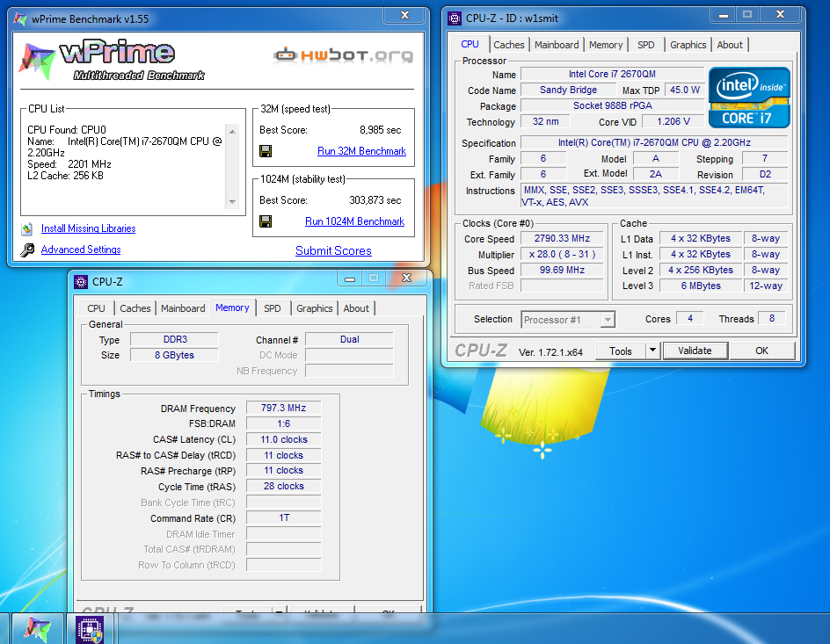
Task: Click the 32M Best Score 8,985 sec
Action: (x=380, y=130)
